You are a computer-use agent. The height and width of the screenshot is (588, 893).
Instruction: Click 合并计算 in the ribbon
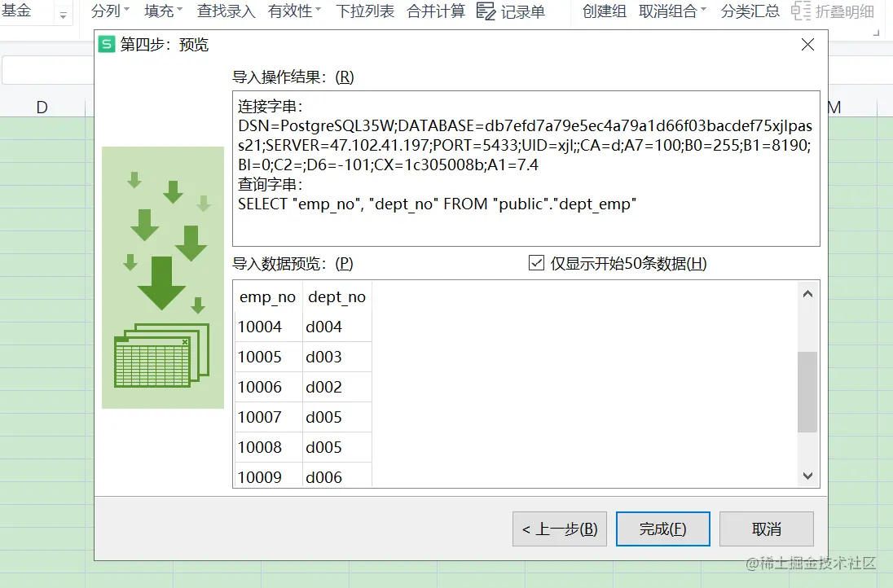click(x=436, y=11)
